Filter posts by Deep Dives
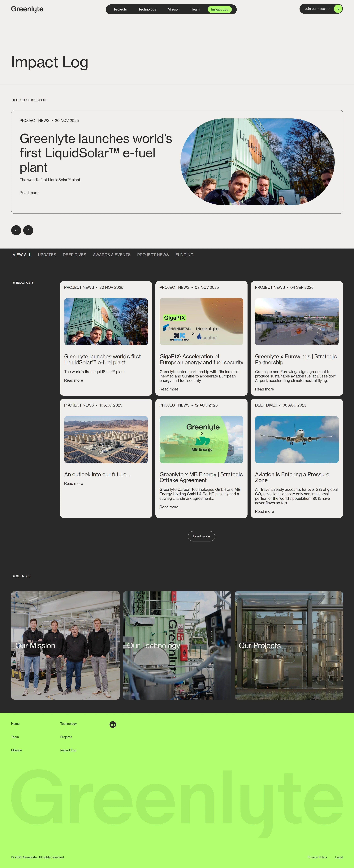354x868 pixels. (74, 255)
